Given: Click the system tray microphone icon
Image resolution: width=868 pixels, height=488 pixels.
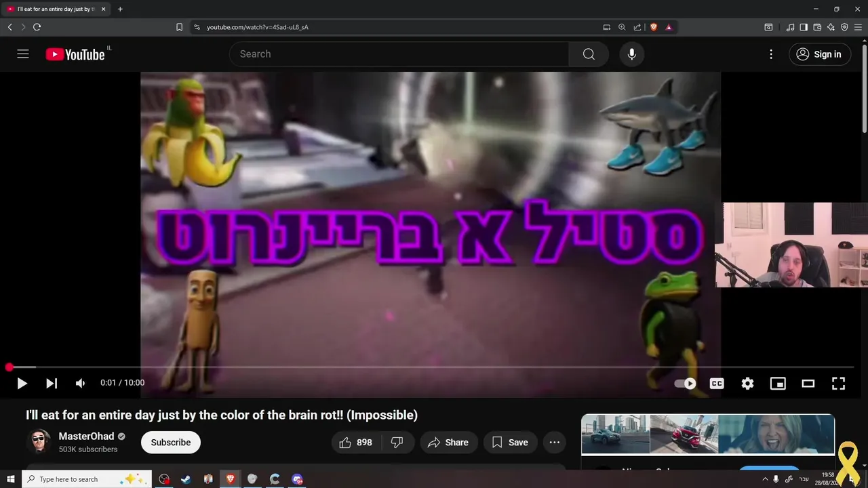Looking at the screenshot, I should click(x=776, y=479).
